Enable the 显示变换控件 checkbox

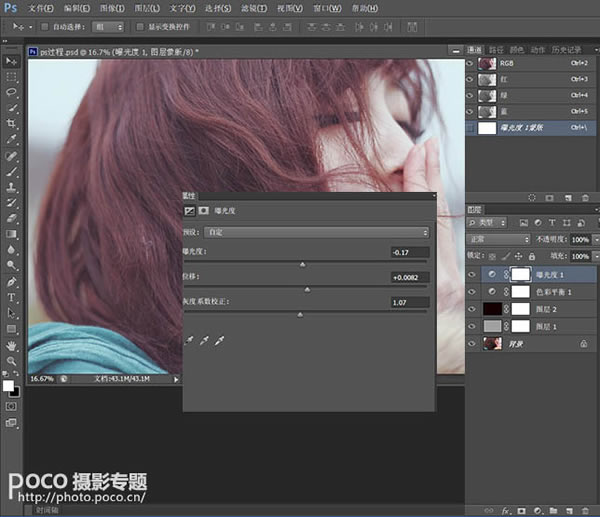tap(139, 27)
